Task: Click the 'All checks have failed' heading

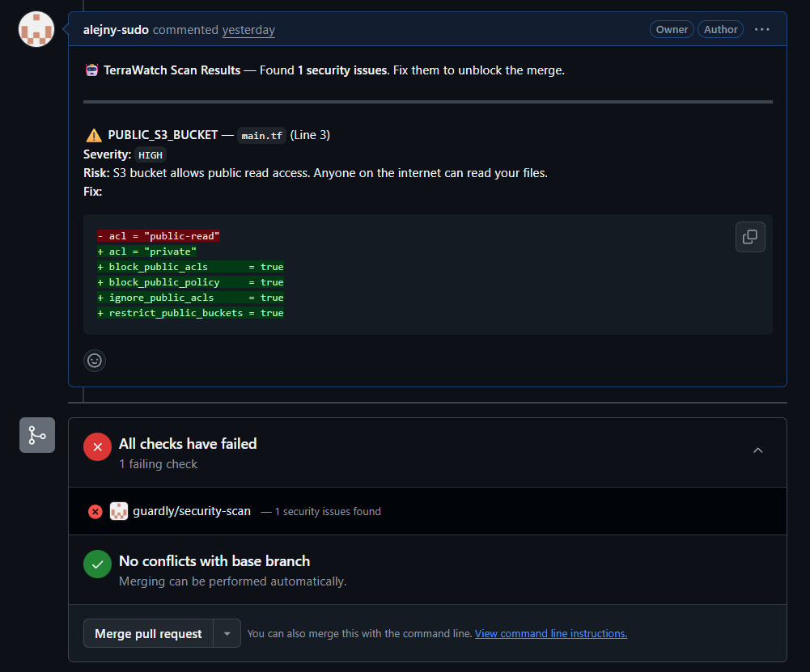Action: pos(188,444)
